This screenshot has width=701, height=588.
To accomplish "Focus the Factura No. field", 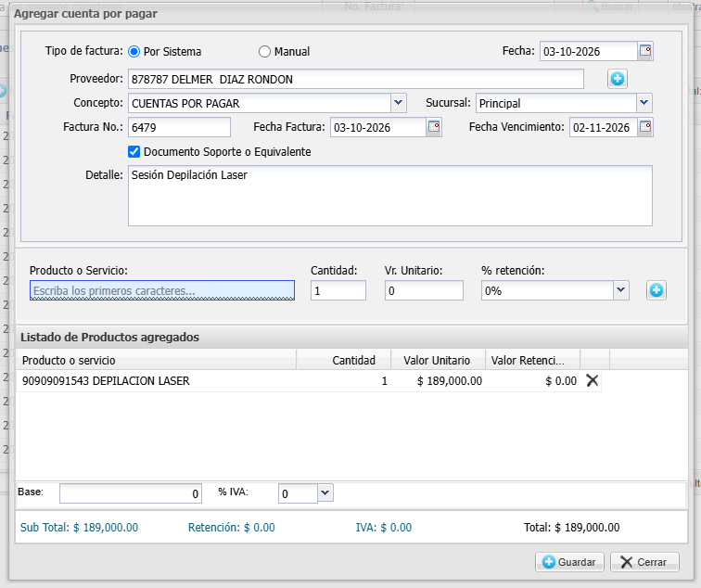I will pos(179,127).
